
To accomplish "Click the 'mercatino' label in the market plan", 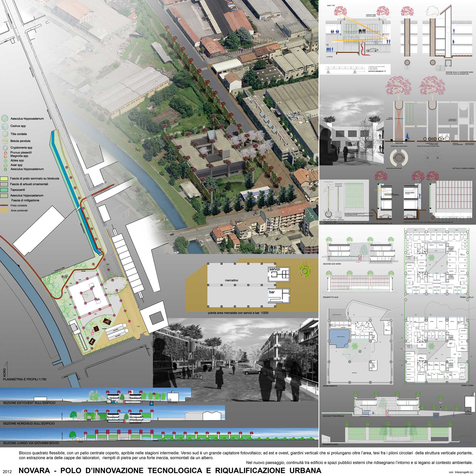I will (232, 280).
